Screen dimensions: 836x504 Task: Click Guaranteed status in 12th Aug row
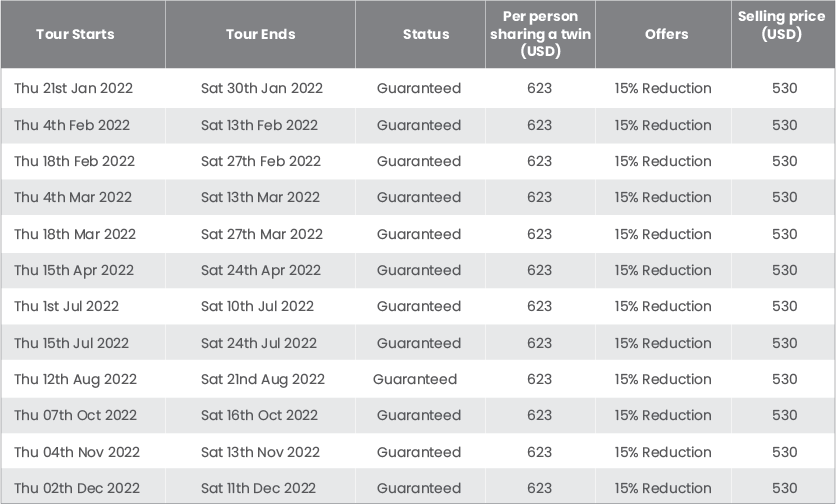pyautogui.click(x=415, y=379)
